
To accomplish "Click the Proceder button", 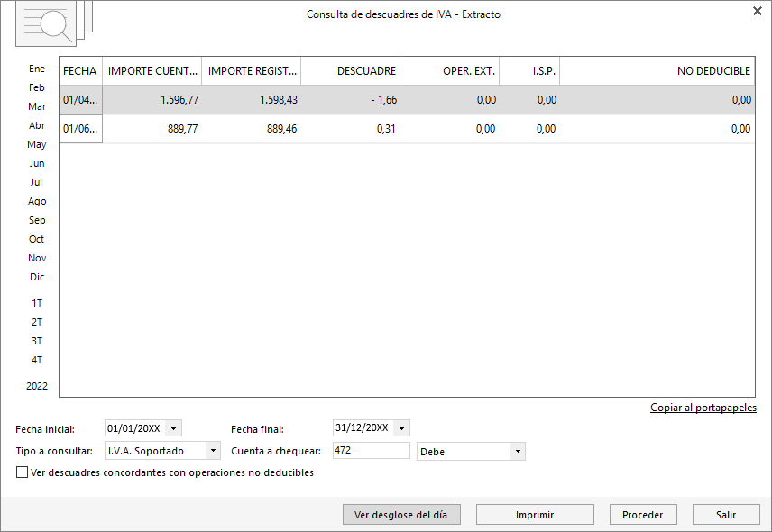I will coord(643,515).
